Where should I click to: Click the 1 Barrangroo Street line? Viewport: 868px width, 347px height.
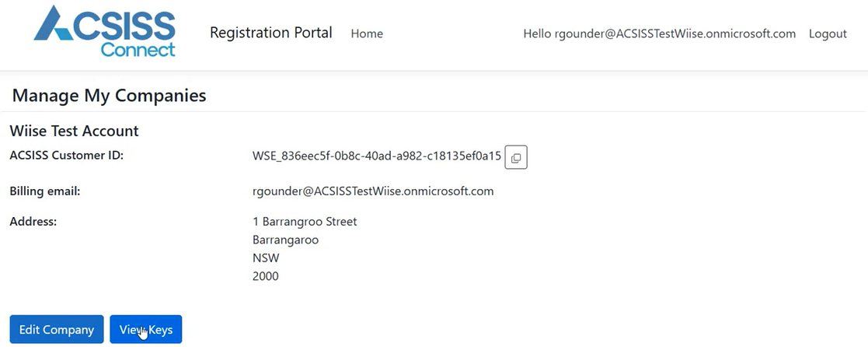coord(305,222)
